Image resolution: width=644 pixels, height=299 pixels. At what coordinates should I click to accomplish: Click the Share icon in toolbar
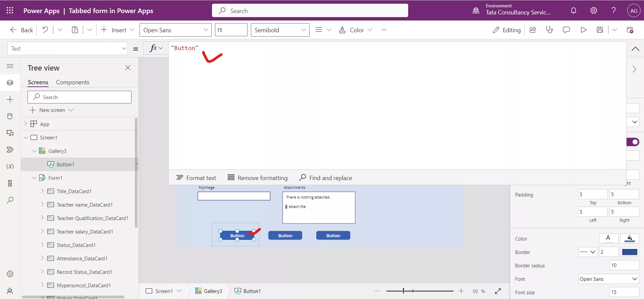tap(533, 30)
